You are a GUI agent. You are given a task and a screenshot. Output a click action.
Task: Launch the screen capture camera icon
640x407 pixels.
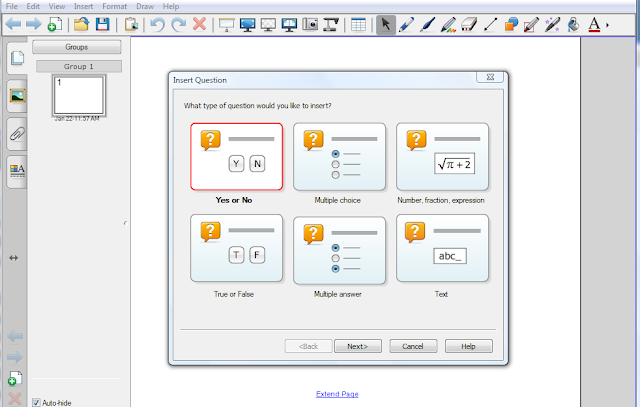pos(310,24)
